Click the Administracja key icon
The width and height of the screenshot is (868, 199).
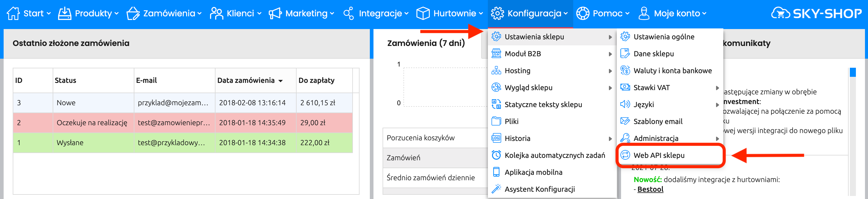pos(625,138)
